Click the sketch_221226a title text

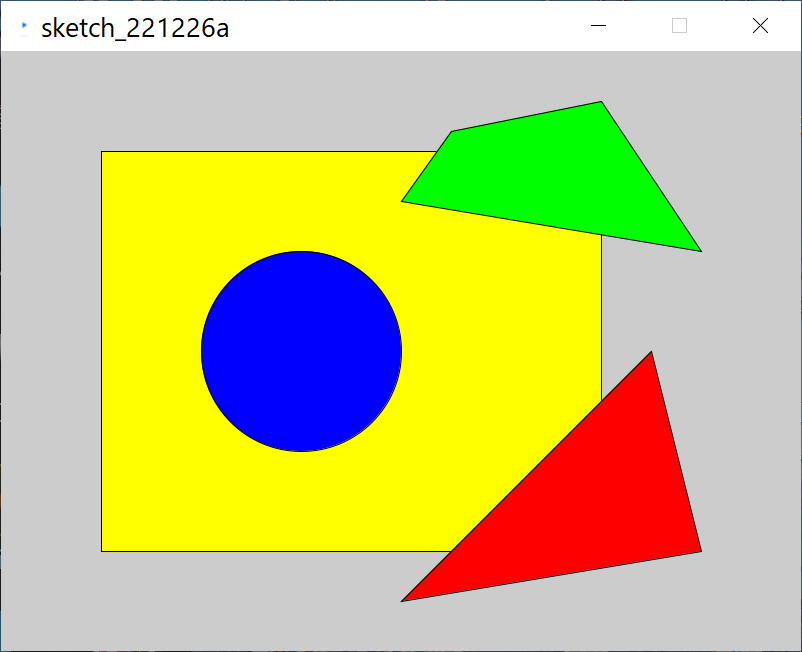point(135,28)
